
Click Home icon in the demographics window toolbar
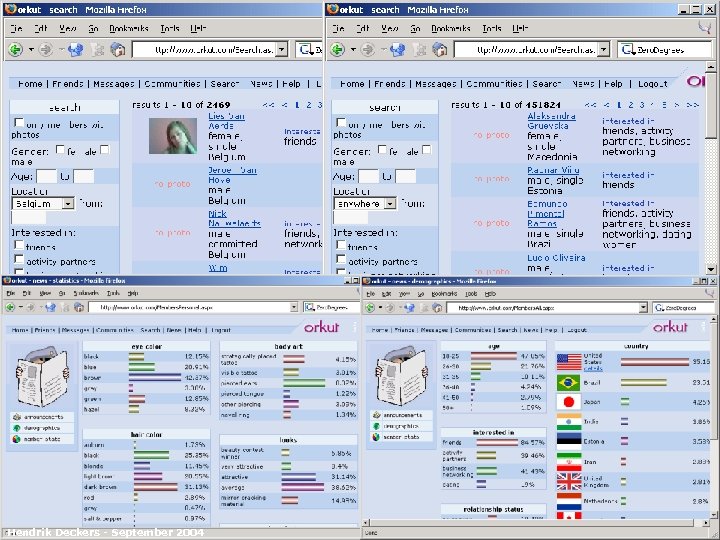(x=438, y=308)
